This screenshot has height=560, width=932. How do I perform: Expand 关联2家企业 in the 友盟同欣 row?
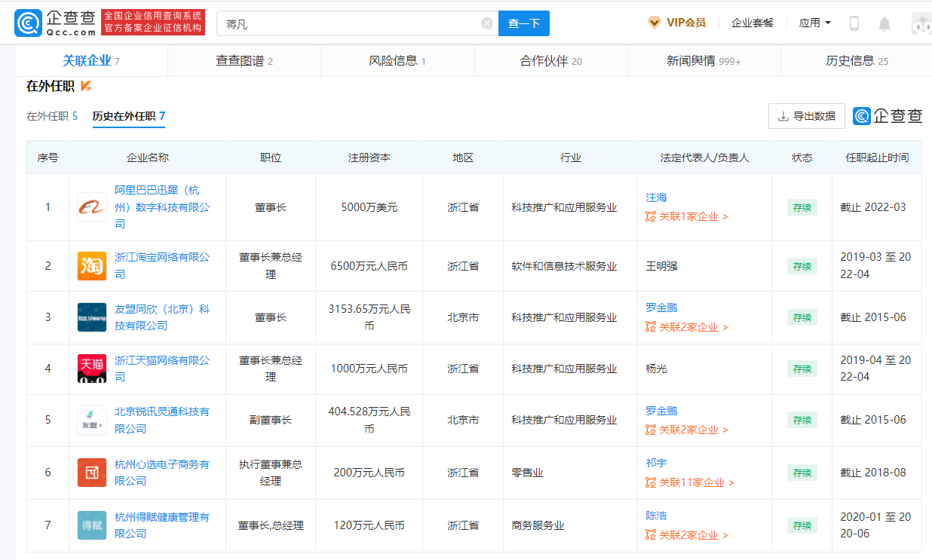pyautogui.click(x=694, y=327)
